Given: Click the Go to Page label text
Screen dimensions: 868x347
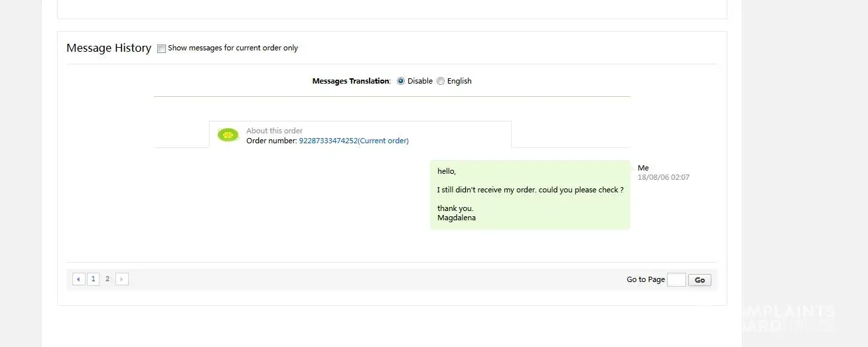Looking at the screenshot, I should [645, 280].
